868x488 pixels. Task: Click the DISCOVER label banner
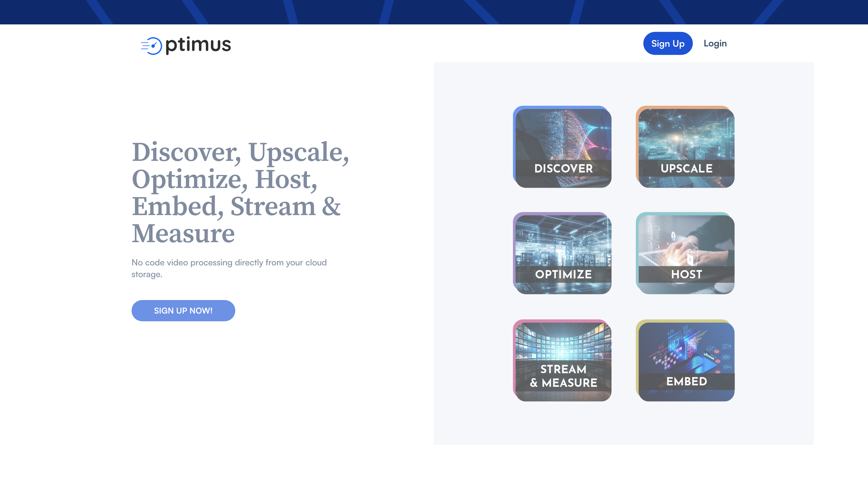coord(562,168)
